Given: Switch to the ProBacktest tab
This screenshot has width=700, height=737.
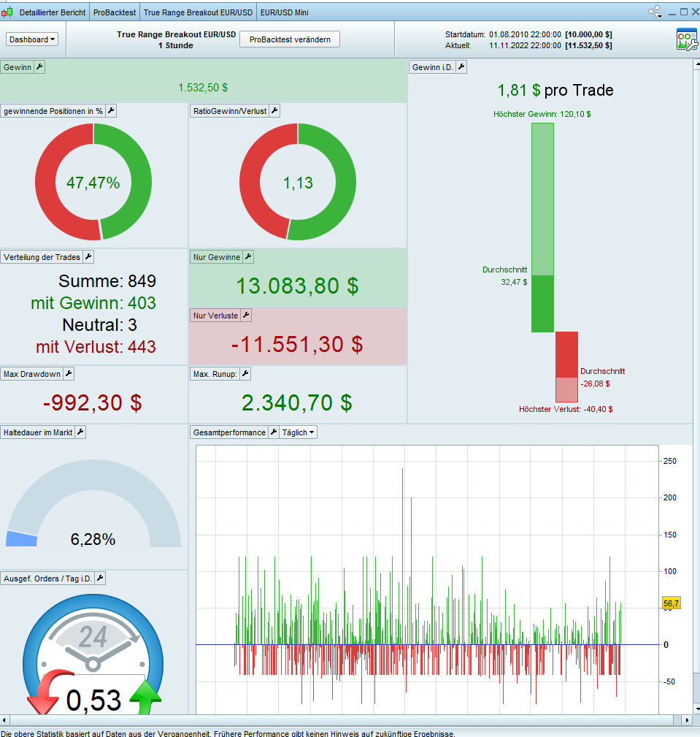Looking at the screenshot, I should (x=115, y=12).
